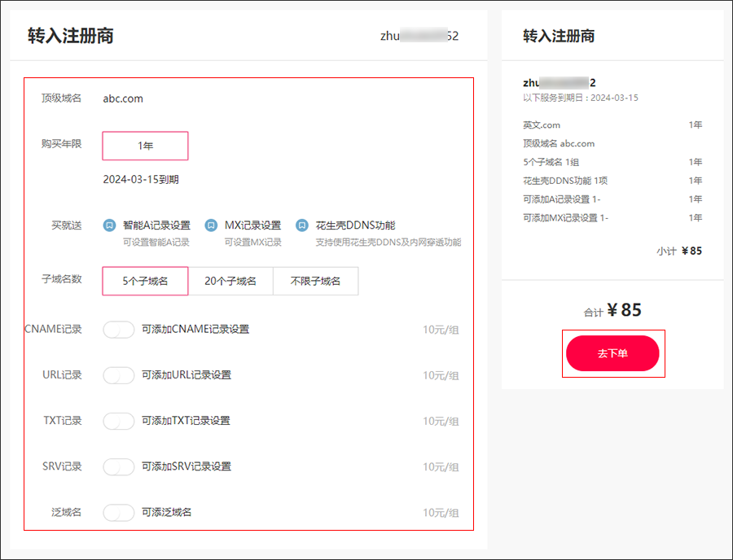Screen dimensions: 733x560
Task: Click the 可添加URL记录设置 label
Action: 187,375
